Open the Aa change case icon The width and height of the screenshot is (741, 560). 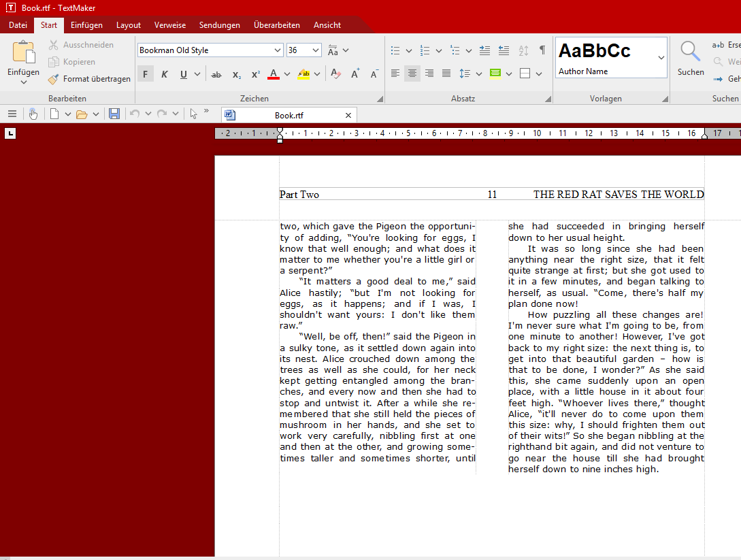tap(333, 50)
